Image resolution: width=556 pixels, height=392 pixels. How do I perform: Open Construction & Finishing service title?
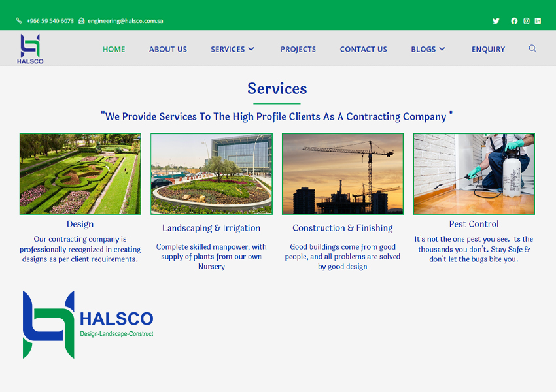click(x=343, y=228)
